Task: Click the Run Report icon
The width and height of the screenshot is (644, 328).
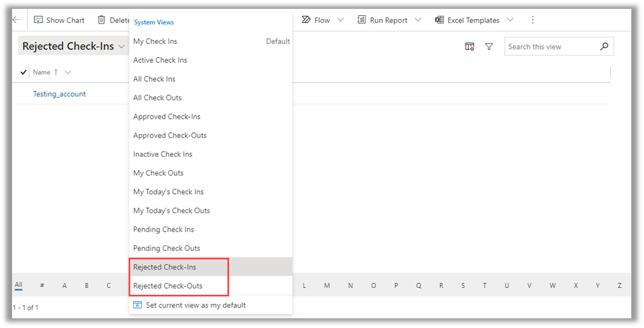Action: click(x=362, y=20)
